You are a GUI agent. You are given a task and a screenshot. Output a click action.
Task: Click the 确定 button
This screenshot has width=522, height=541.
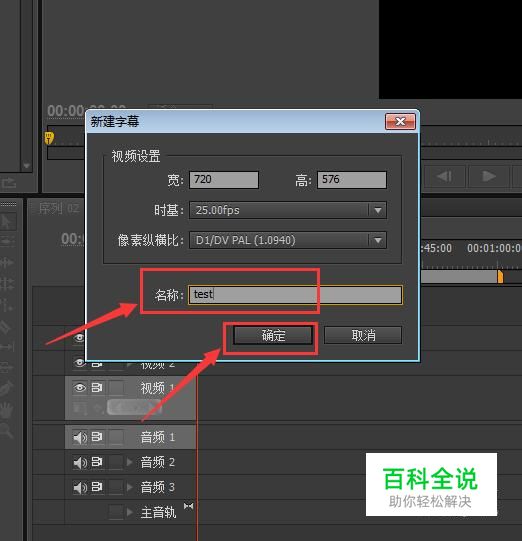pos(273,335)
